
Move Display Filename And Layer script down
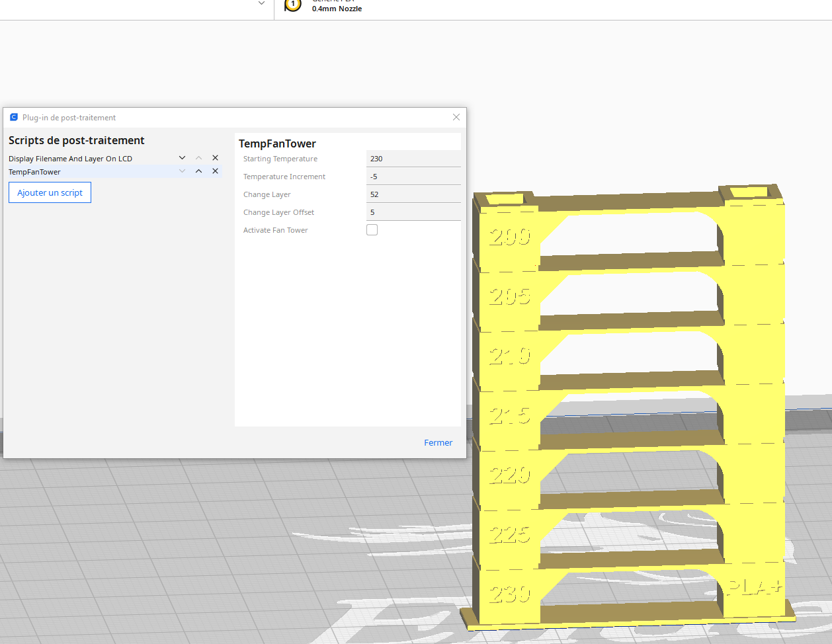(x=182, y=158)
